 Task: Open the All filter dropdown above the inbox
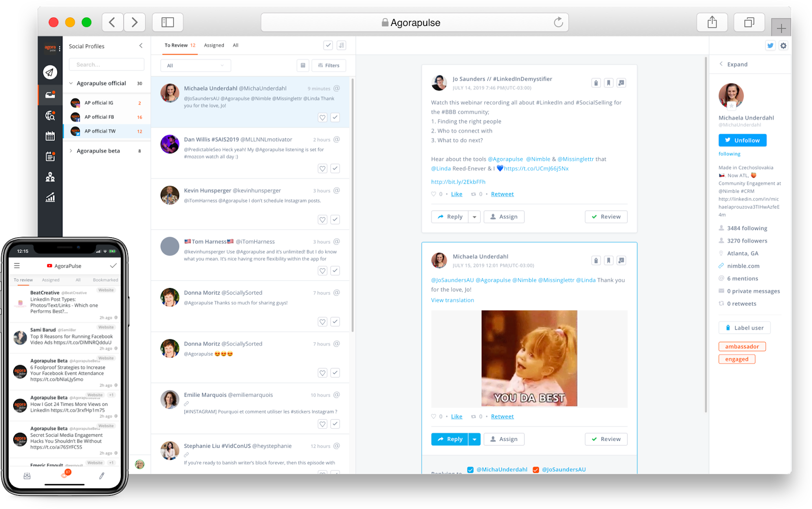(195, 65)
